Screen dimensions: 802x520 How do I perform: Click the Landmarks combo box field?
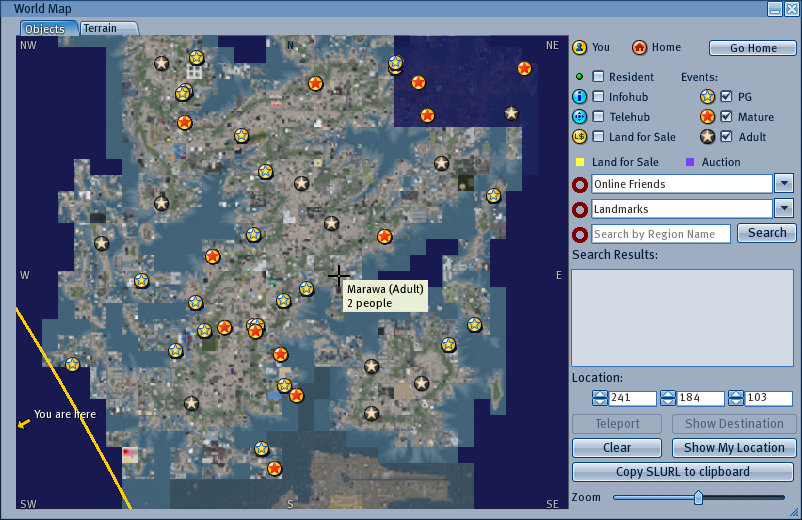[x=682, y=209]
